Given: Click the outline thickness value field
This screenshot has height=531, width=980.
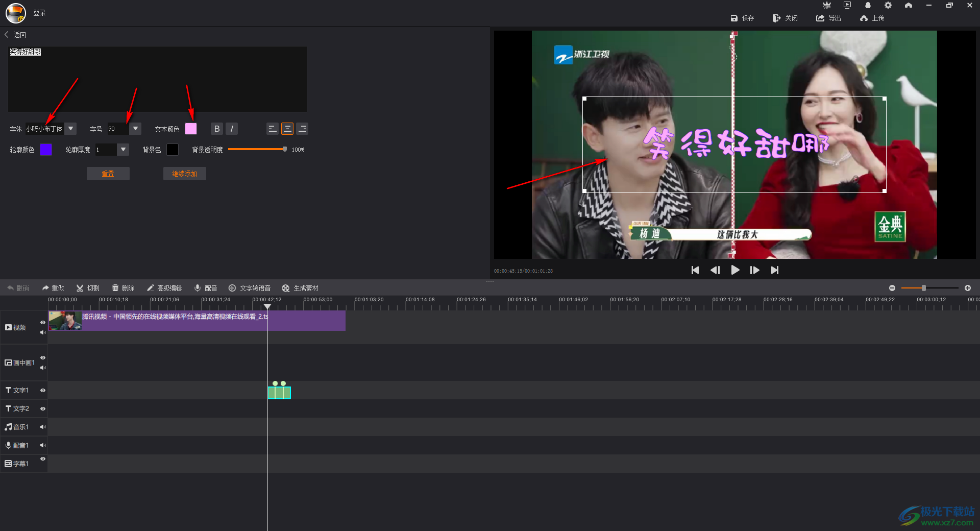Looking at the screenshot, I should pos(106,150).
